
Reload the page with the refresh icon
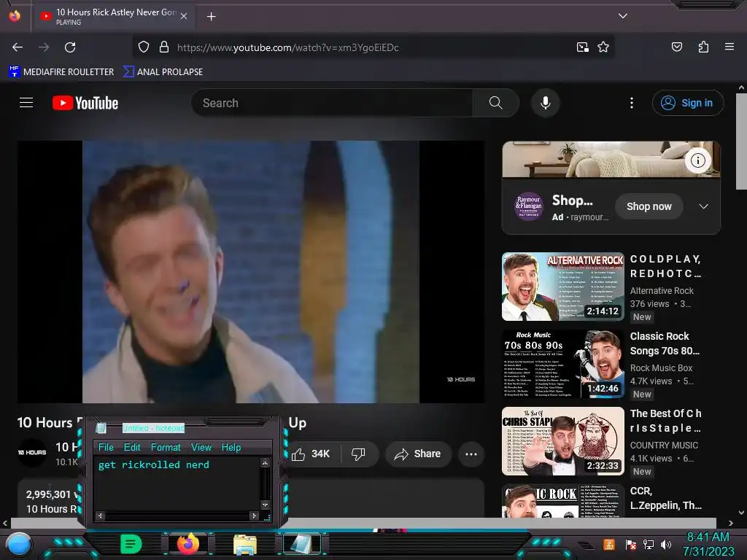(70, 47)
